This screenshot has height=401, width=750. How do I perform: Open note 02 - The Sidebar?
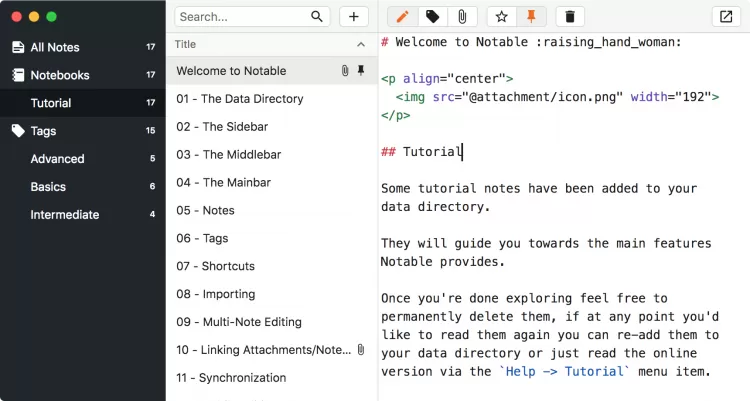[x=272, y=127]
